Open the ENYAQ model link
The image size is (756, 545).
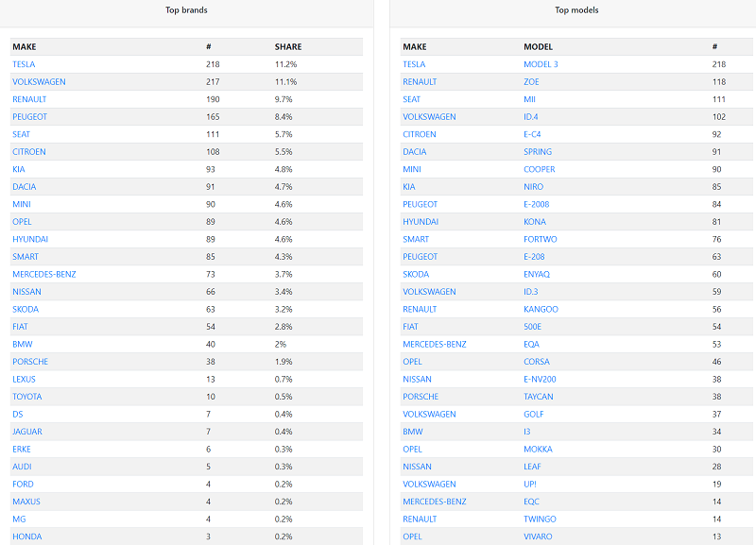pyautogui.click(x=537, y=274)
